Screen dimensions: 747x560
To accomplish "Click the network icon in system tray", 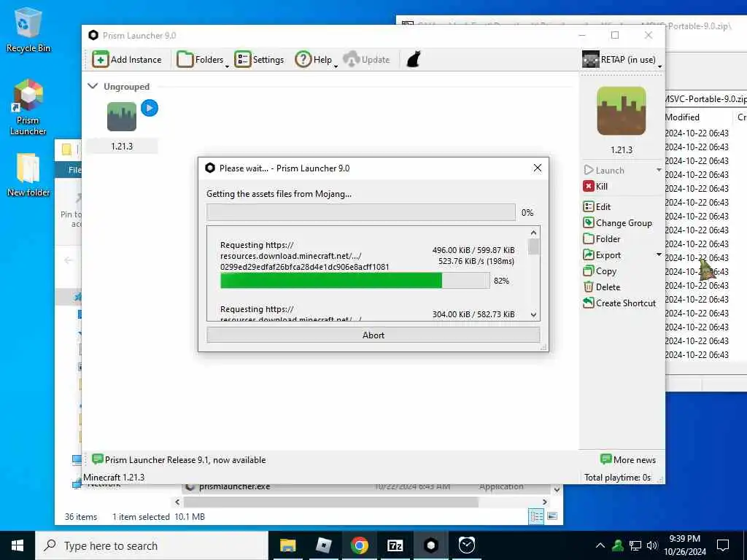I will (635, 545).
